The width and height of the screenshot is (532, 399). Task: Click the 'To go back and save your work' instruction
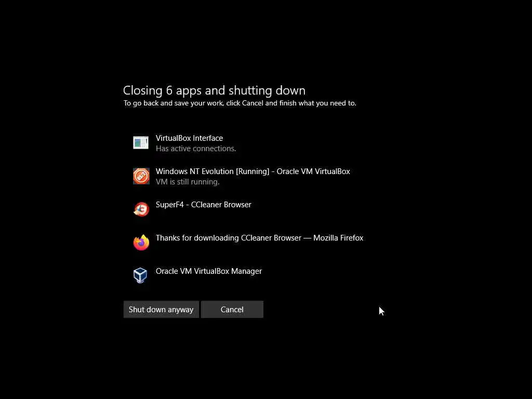click(240, 103)
